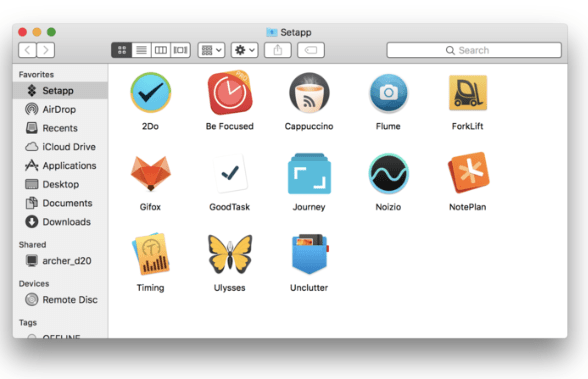Select the Noizio wave icon
This screenshot has width=588, height=379.
(x=388, y=174)
